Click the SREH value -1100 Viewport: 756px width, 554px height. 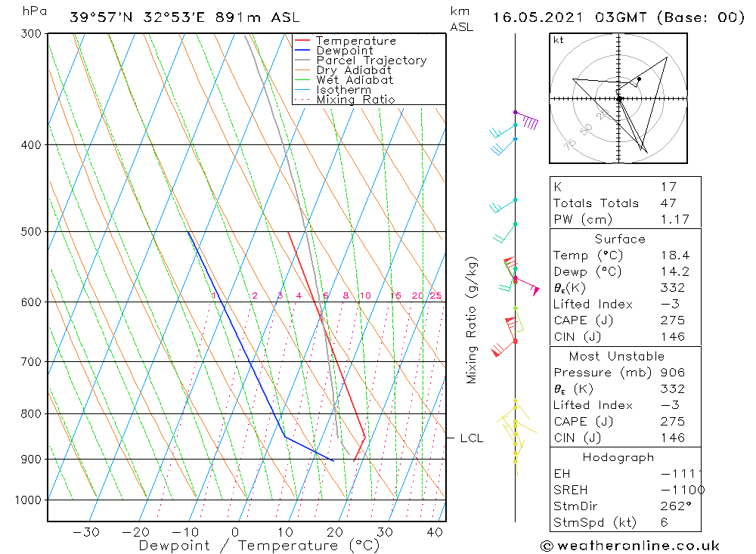coord(682,491)
